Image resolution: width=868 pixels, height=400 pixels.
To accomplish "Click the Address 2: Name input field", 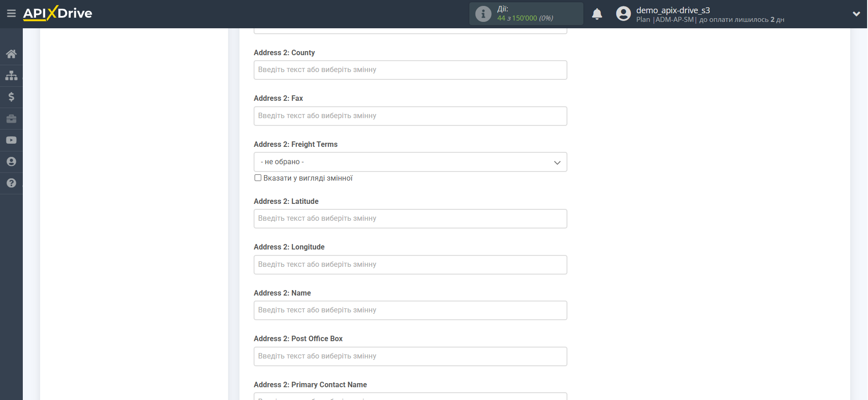I will click(x=410, y=310).
